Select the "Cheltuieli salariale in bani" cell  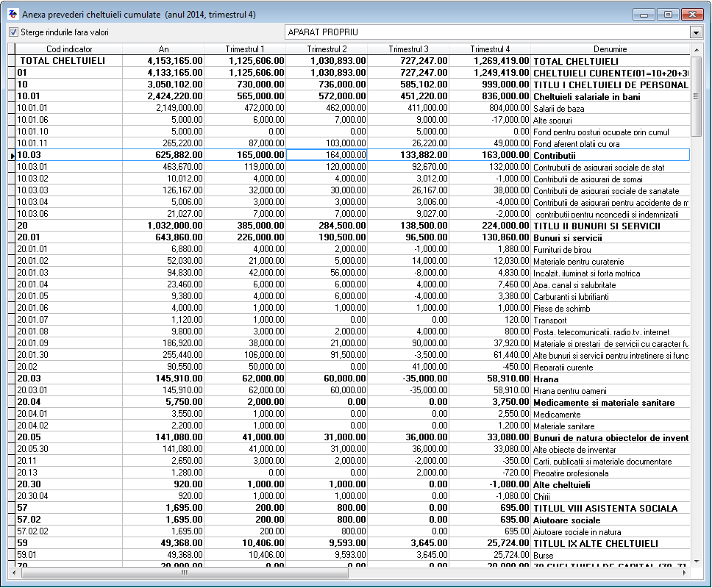(x=610, y=96)
